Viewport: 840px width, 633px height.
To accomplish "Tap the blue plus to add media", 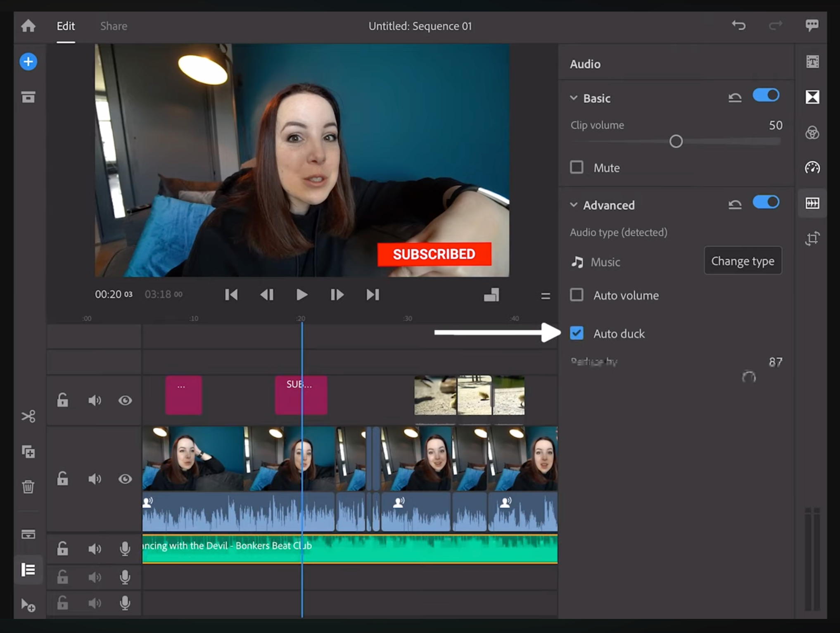I will coord(28,62).
